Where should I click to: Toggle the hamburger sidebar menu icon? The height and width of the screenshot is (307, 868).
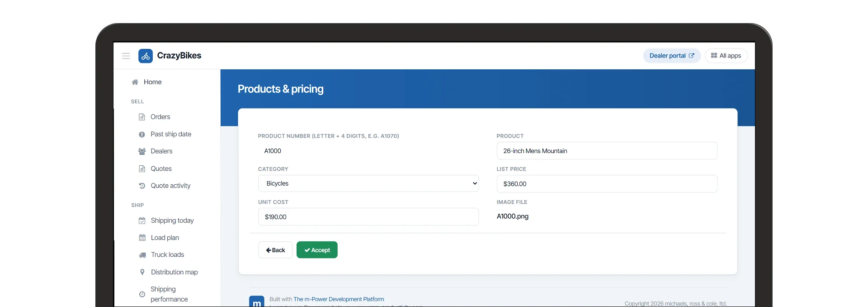point(126,56)
